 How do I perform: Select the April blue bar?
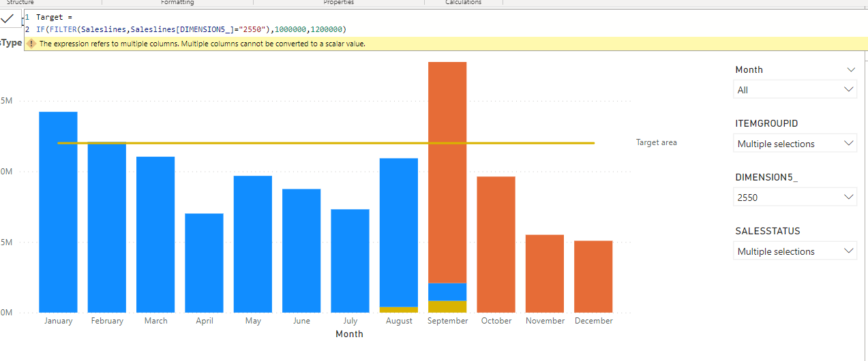tap(204, 263)
